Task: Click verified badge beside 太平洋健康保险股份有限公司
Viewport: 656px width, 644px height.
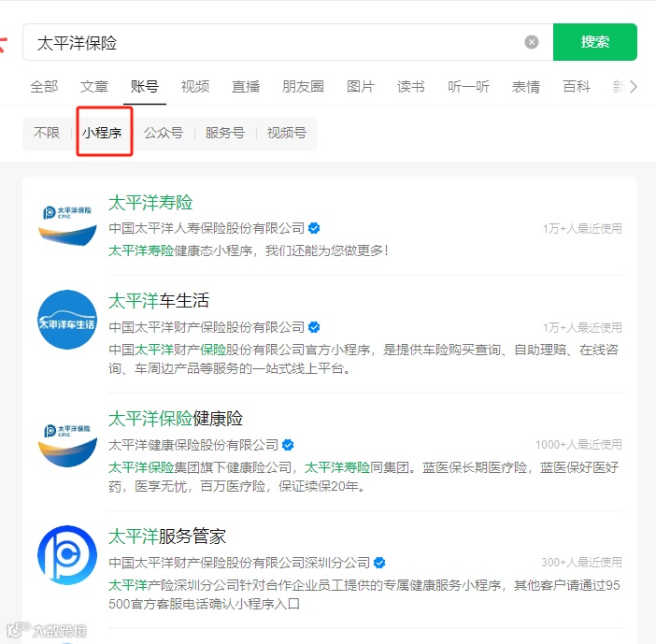Action: (288, 445)
